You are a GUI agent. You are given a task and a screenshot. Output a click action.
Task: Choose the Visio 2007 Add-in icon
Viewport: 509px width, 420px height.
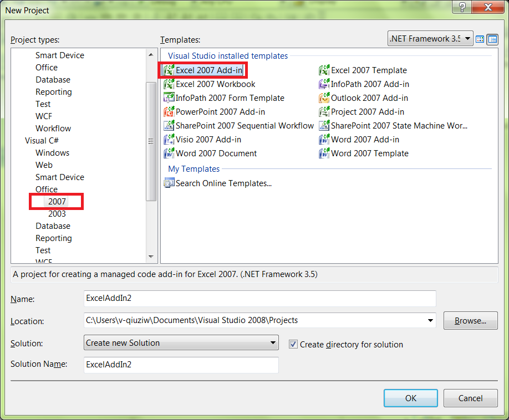point(169,140)
